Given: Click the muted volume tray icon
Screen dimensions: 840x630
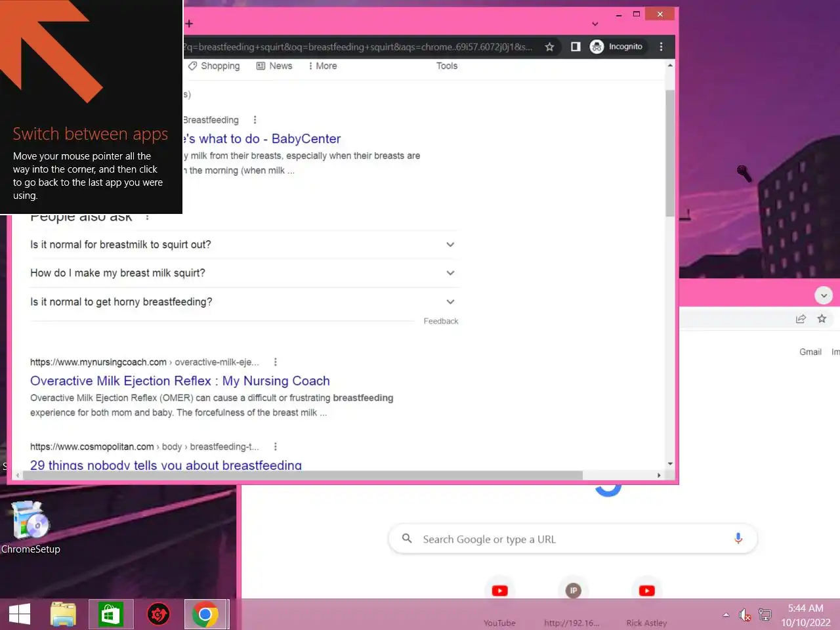Looking at the screenshot, I should click(x=745, y=615).
